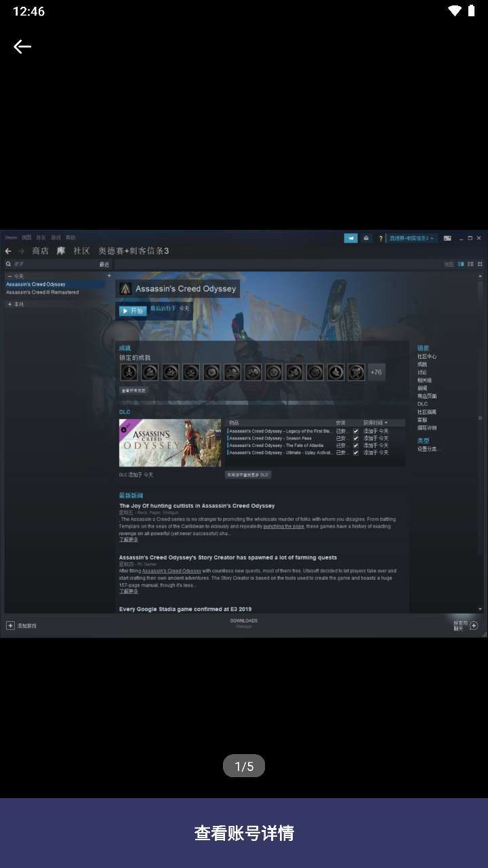
Task: Open the account name dropdown
Action: pos(411,238)
